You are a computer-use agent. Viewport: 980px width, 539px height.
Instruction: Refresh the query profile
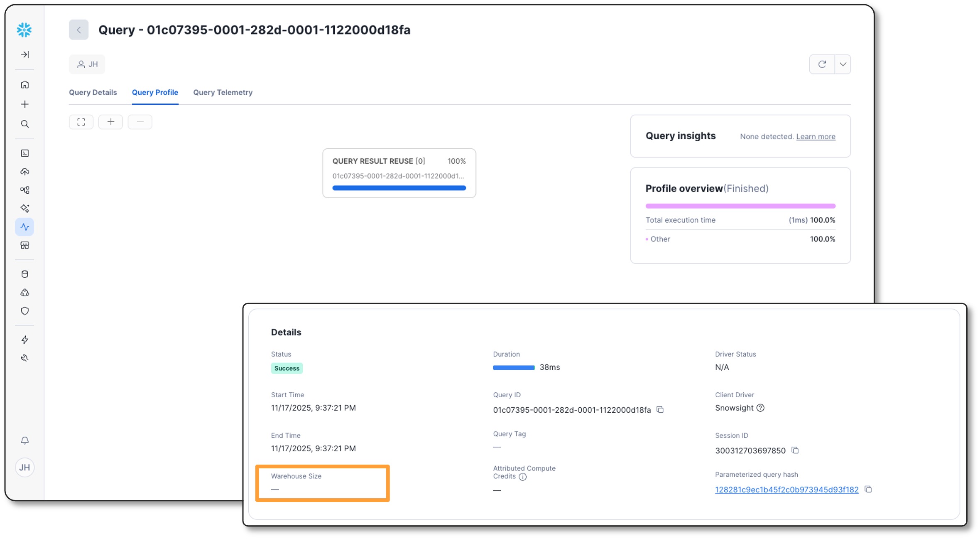(x=822, y=64)
